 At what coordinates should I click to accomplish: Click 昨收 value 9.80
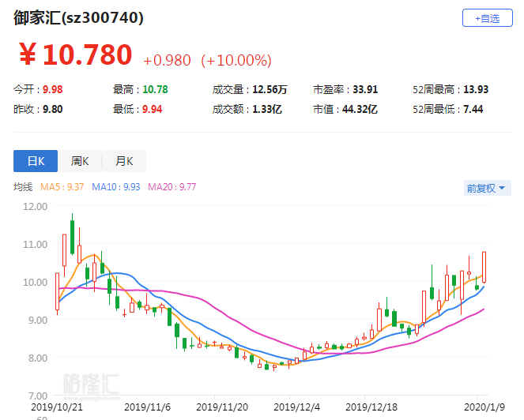(x=52, y=109)
